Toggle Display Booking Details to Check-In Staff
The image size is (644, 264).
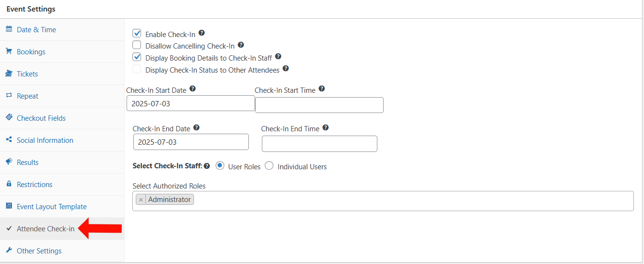point(137,57)
